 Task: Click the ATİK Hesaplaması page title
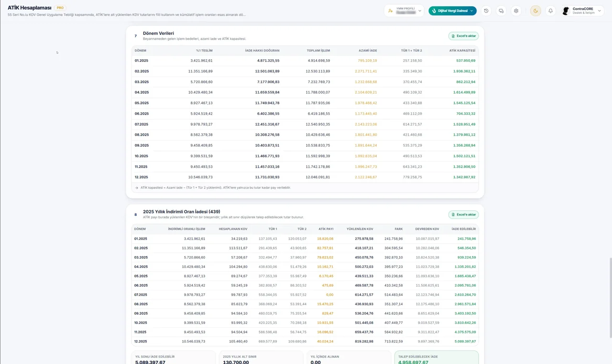tap(29, 8)
